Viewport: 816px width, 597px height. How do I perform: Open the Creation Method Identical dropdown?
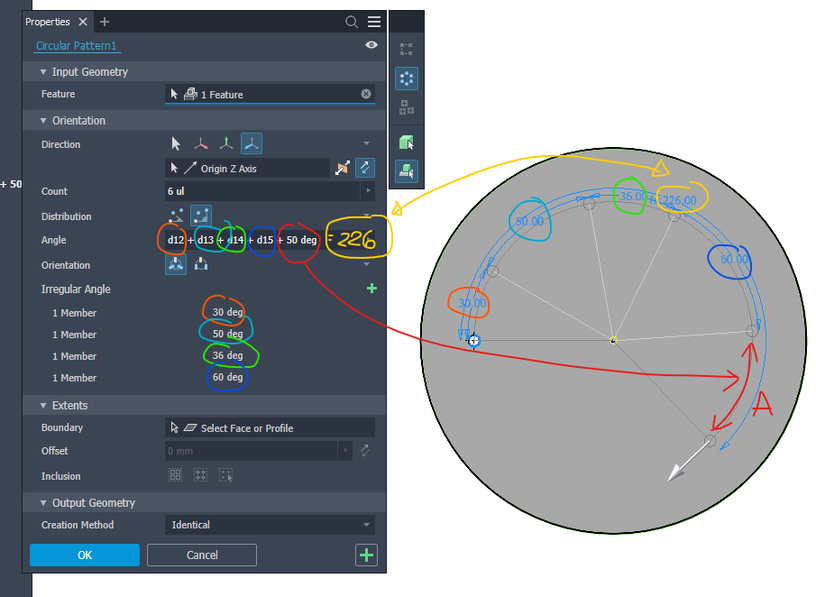click(270, 525)
